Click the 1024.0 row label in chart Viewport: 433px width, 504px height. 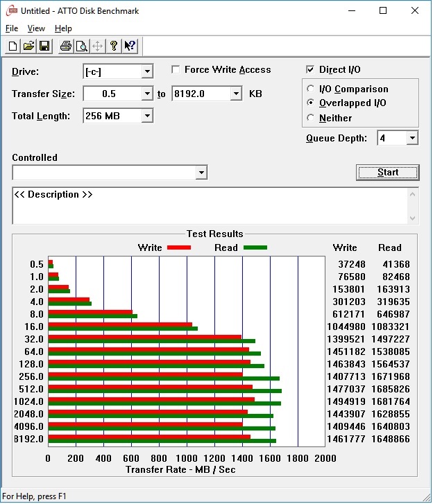pyautogui.click(x=28, y=401)
